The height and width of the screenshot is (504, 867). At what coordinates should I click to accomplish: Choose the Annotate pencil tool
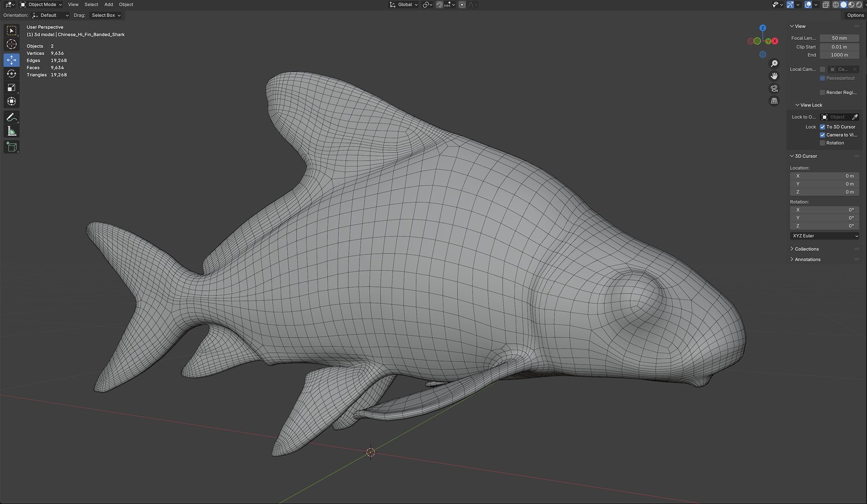coord(12,117)
